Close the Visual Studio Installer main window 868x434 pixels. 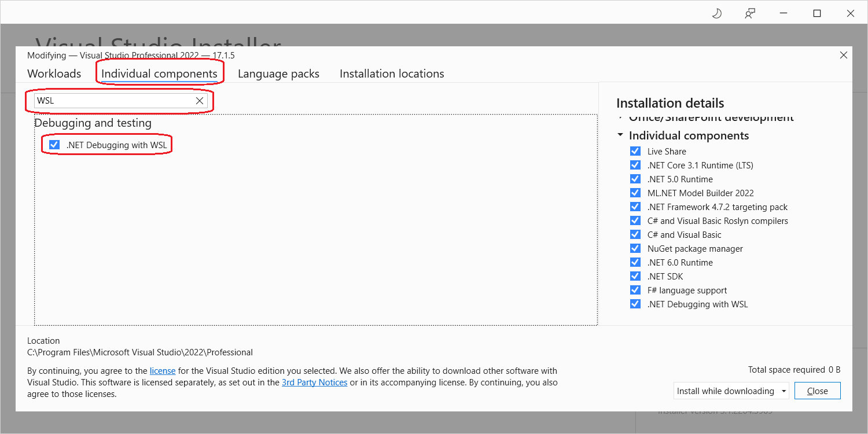[x=851, y=14]
